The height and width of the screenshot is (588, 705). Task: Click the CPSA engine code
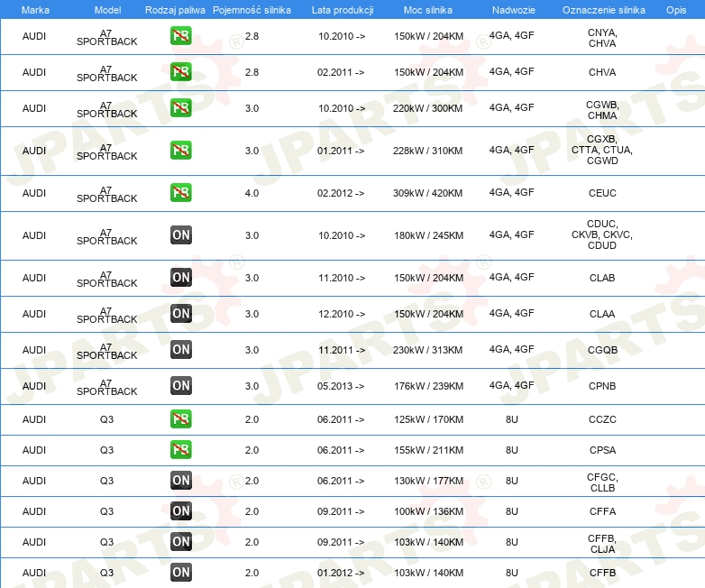(602, 450)
